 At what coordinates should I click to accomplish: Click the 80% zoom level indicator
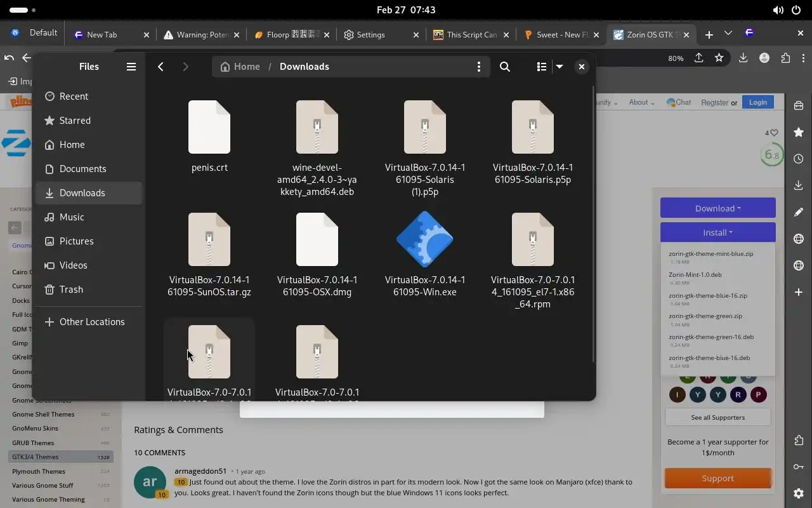pyautogui.click(x=676, y=58)
